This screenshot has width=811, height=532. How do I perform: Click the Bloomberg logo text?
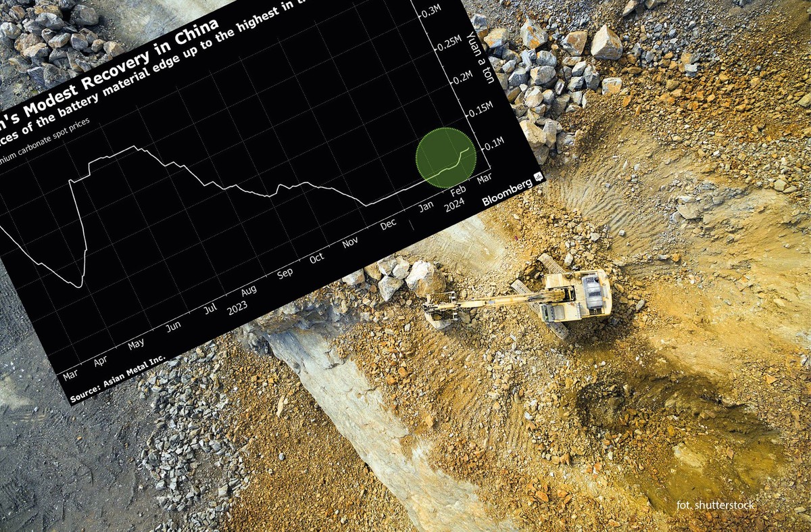(x=506, y=191)
